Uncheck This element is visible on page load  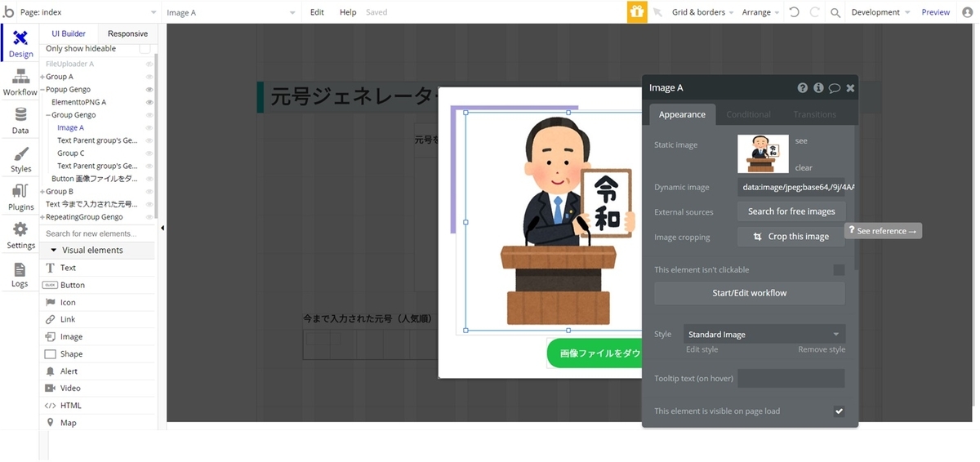tap(839, 411)
